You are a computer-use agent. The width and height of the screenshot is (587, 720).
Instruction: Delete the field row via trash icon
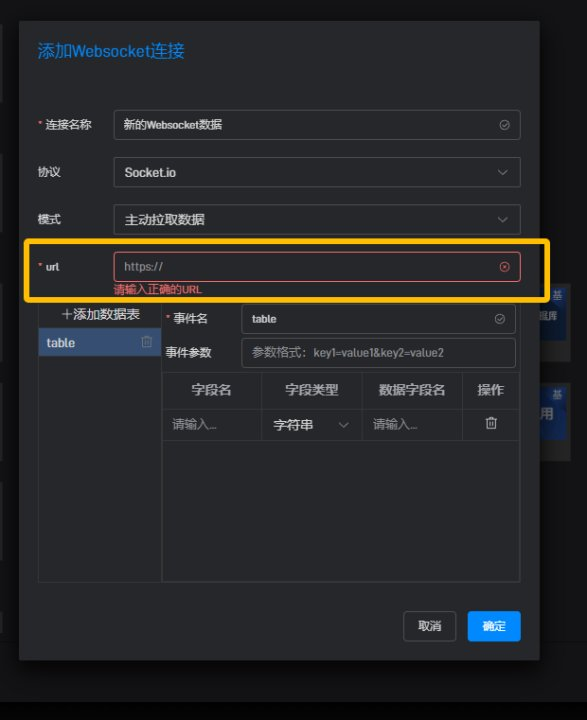pos(491,423)
